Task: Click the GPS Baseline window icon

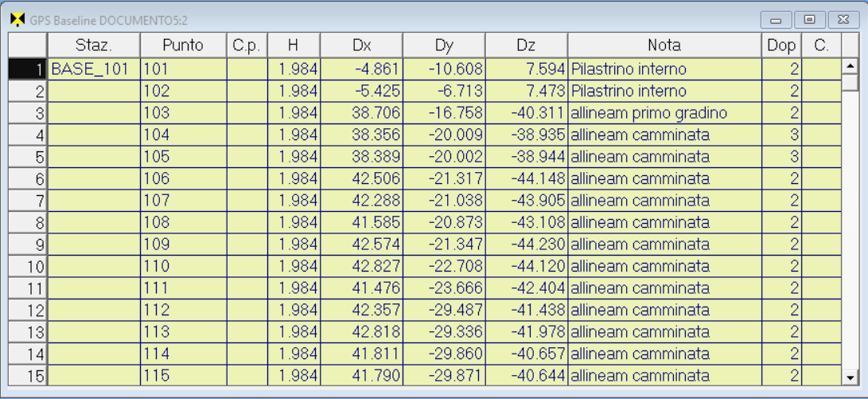Action: (x=18, y=20)
